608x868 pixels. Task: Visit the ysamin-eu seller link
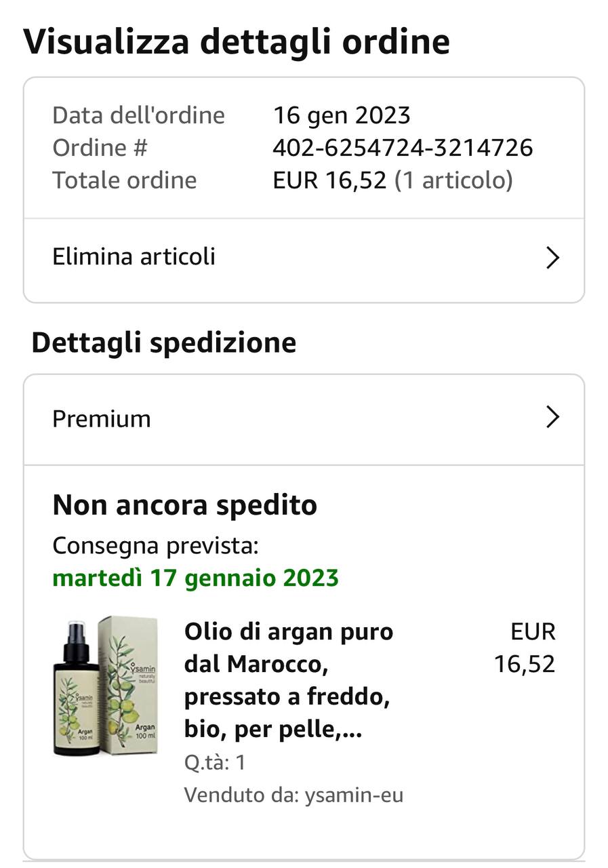[354, 795]
